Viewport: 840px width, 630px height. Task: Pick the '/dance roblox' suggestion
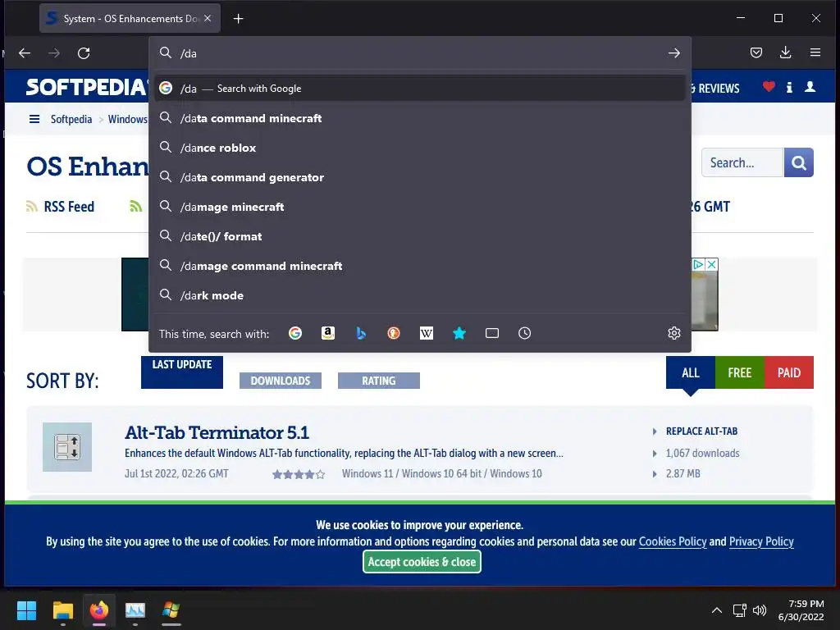(x=420, y=148)
